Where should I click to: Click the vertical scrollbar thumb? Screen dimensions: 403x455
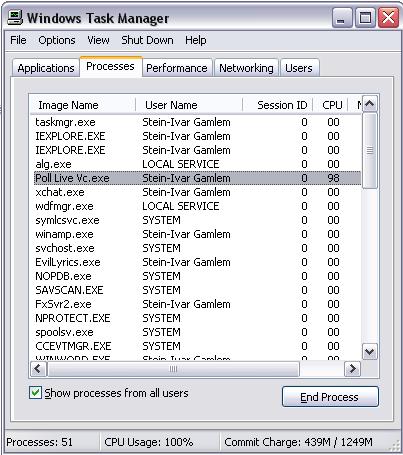pyautogui.click(x=370, y=151)
